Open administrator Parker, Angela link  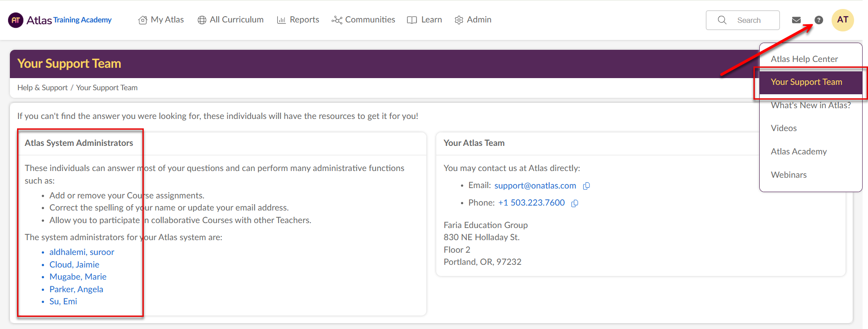[76, 290]
